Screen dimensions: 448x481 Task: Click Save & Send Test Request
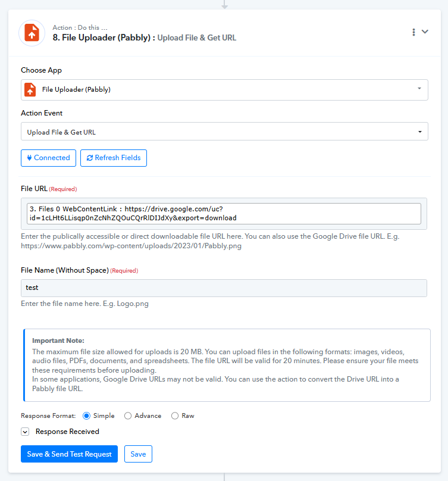coord(69,454)
